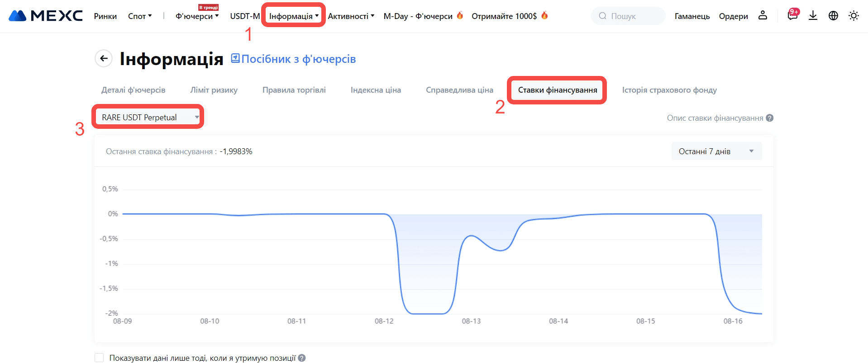Enable show data only when holding positions

point(99,358)
